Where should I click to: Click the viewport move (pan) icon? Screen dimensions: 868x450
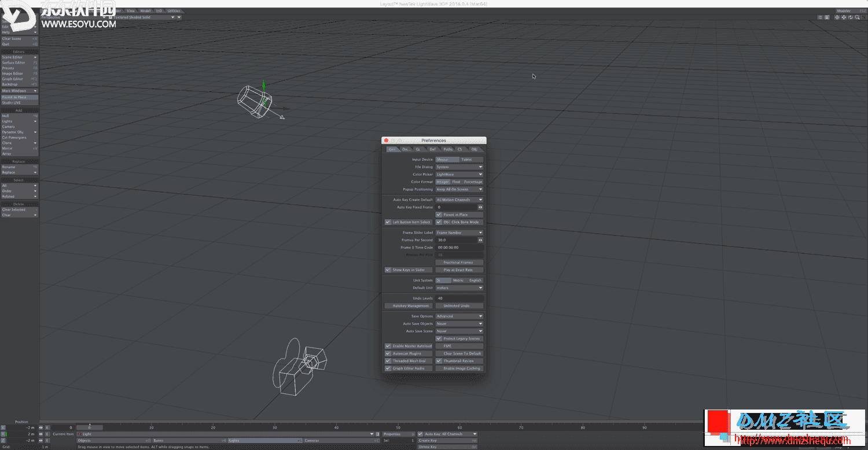[844, 17]
